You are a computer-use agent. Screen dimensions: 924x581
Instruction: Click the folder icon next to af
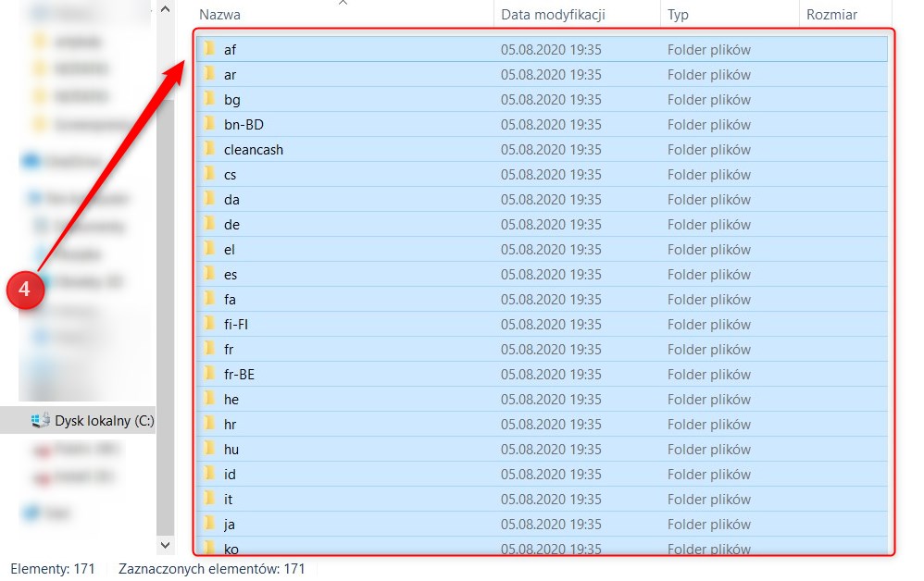point(209,49)
